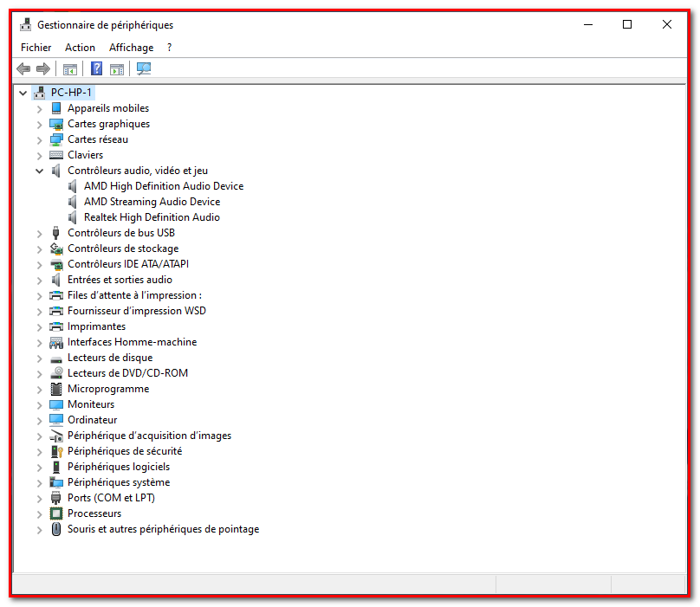Expand Files d'attente à l'impression

pyautogui.click(x=39, y=296)
